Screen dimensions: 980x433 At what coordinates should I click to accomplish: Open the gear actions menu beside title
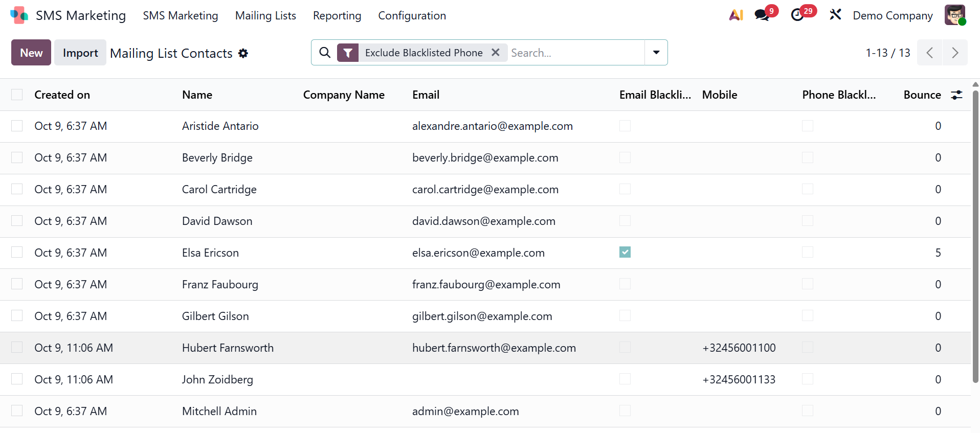[x=243, y=53]
